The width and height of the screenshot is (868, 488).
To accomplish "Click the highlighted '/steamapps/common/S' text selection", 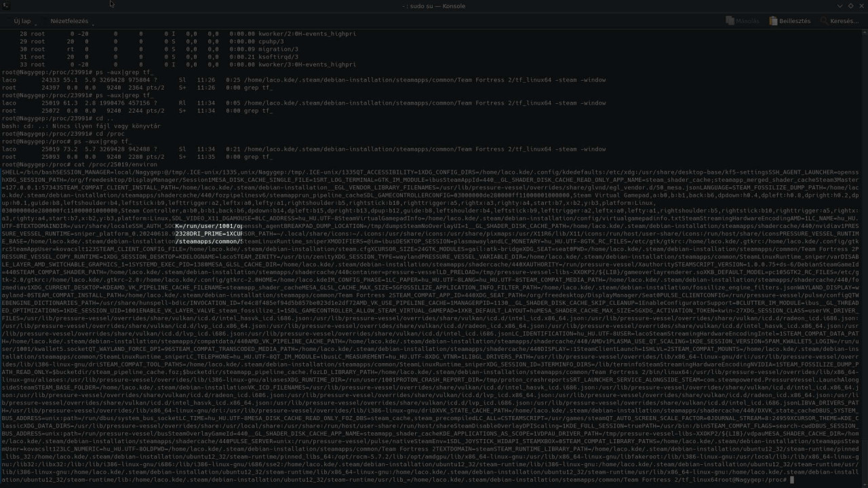I will point(208,242).
